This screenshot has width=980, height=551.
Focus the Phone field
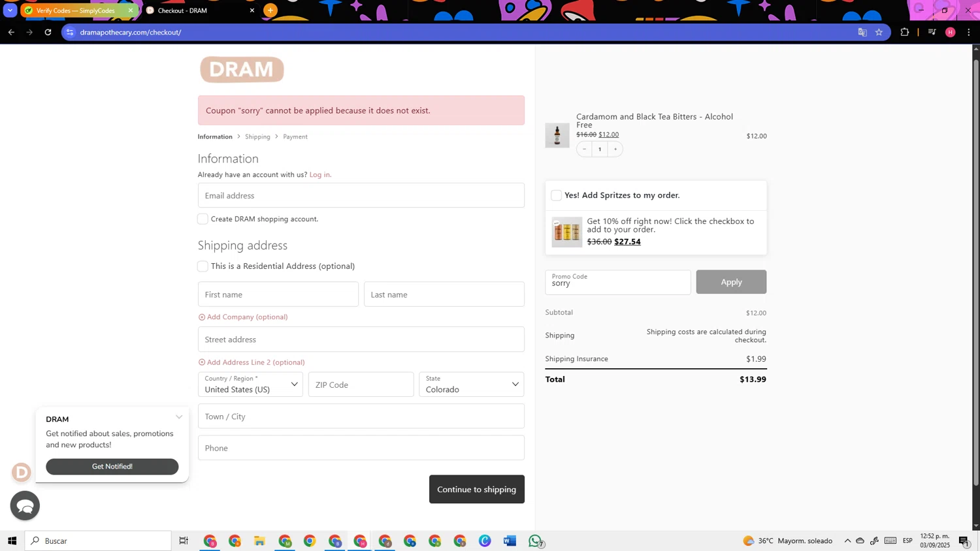tap(361, 448)
